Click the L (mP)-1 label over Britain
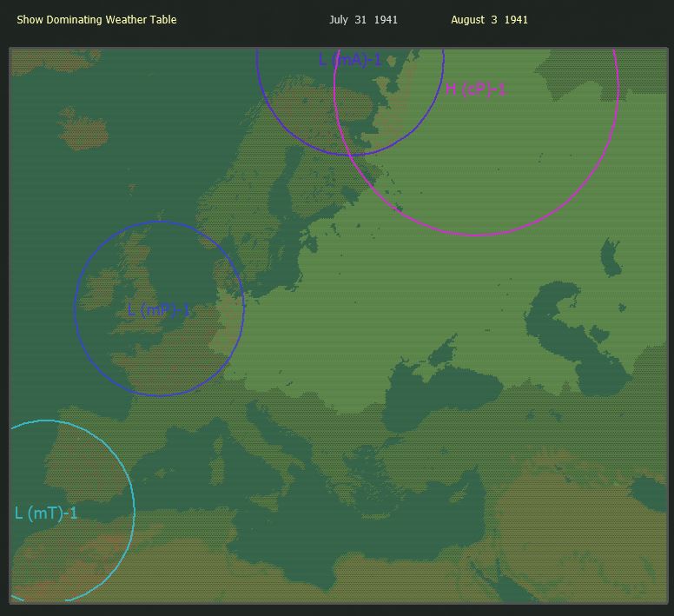The height and width of the screenshot is (616, 674). 159,309
